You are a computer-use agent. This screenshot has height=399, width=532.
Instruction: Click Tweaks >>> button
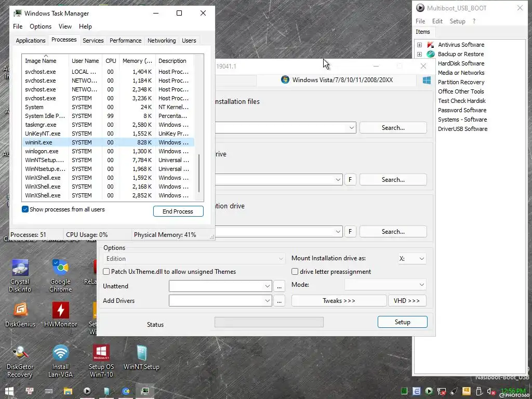click(x=339, y=301)
